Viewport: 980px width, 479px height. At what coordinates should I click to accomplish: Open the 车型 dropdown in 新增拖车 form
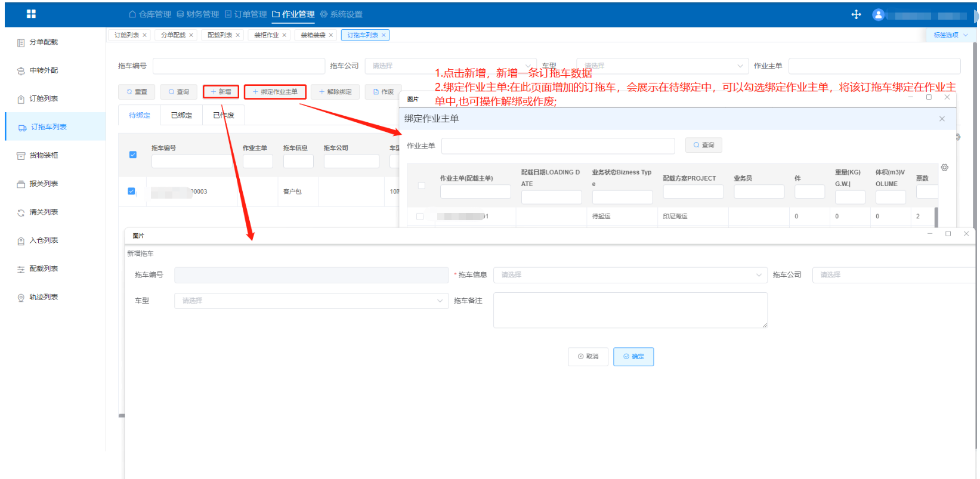311,301
